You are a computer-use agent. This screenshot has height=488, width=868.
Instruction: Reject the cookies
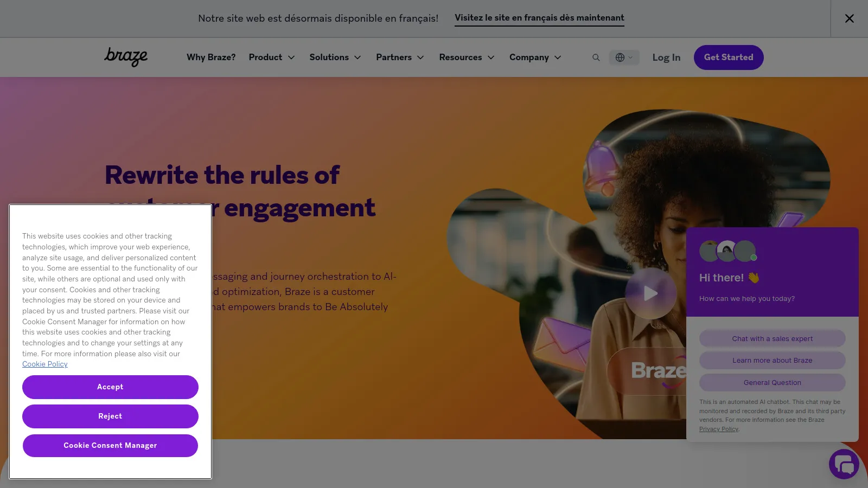(x=110, y=416)
